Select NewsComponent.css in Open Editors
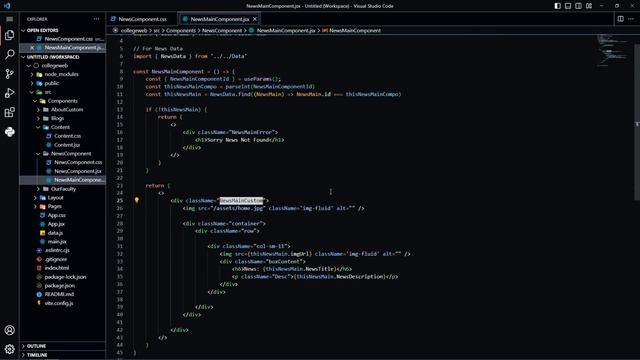640x360 pixels. (69, 39)
